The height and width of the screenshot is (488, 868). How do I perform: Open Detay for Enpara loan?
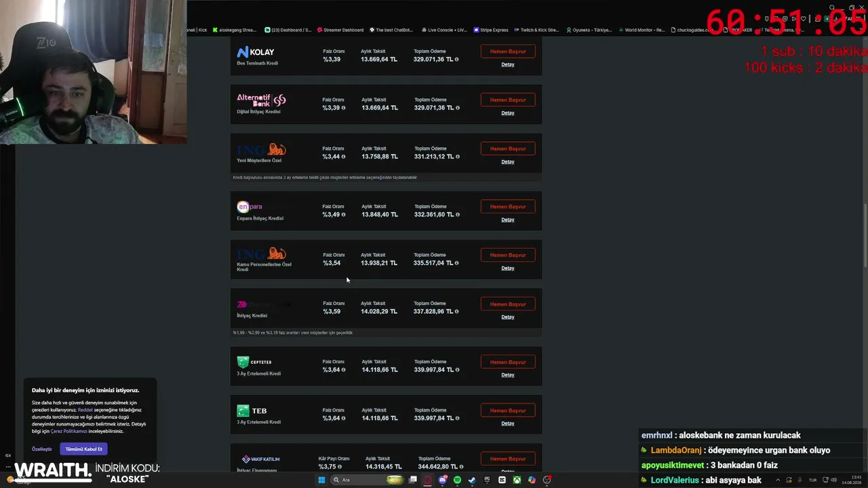click(x=508, y=220)
